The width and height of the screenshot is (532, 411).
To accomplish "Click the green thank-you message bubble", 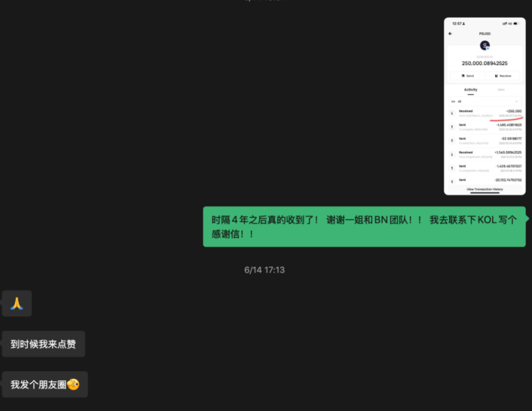I will click(x=364, y=226).
